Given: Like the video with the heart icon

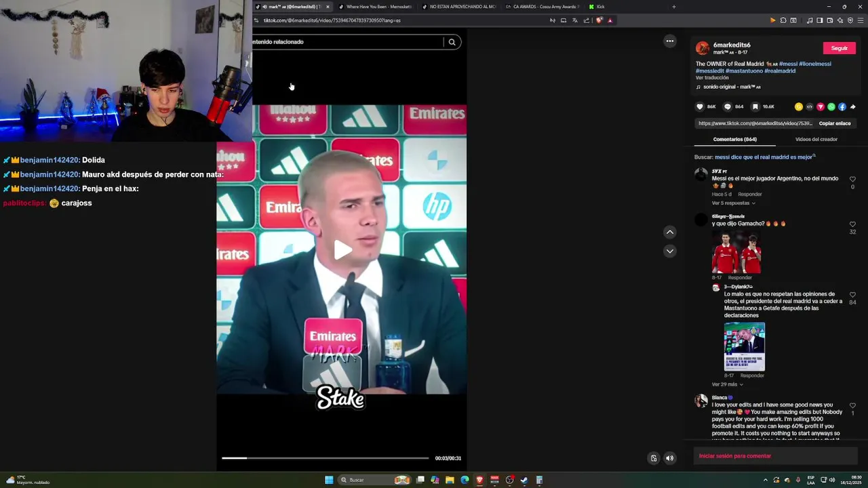Looking at the screenshot, I should click(700, 106).
